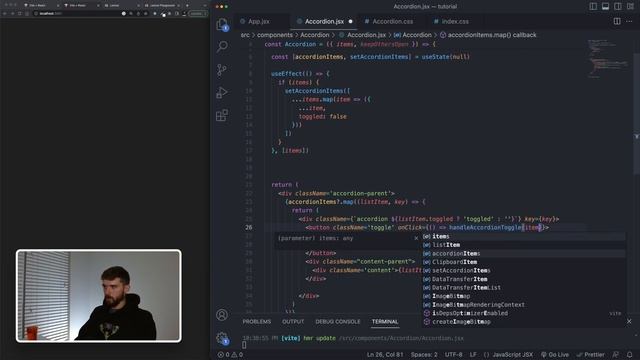
Task: Open the OUTPUT panel tab
Action: (x=293, y=322)
